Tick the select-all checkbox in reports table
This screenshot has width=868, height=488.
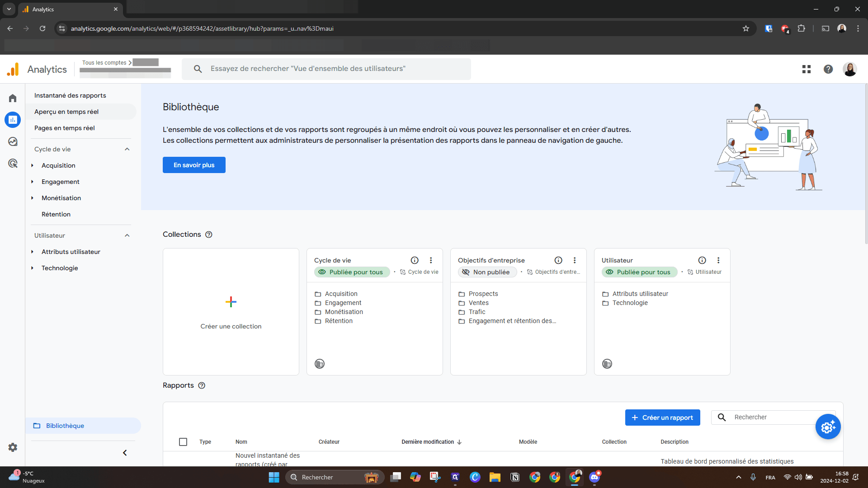[183, 442]
